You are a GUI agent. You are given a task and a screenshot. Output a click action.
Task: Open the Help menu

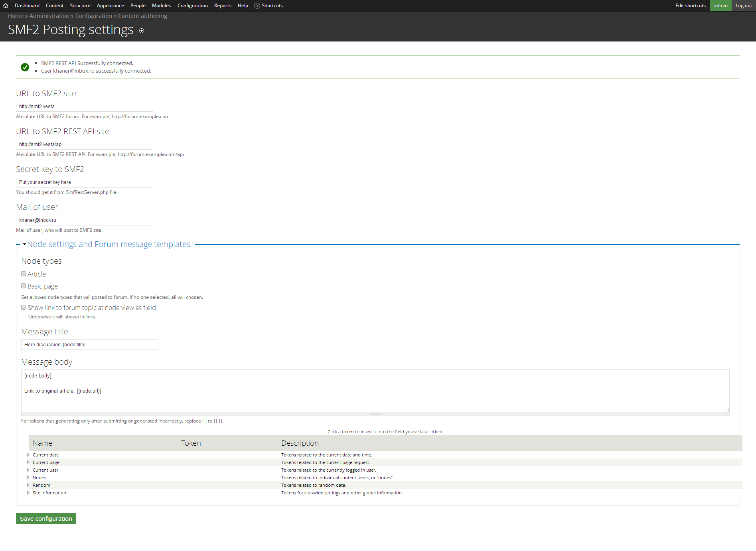click(x=243, y=6)
